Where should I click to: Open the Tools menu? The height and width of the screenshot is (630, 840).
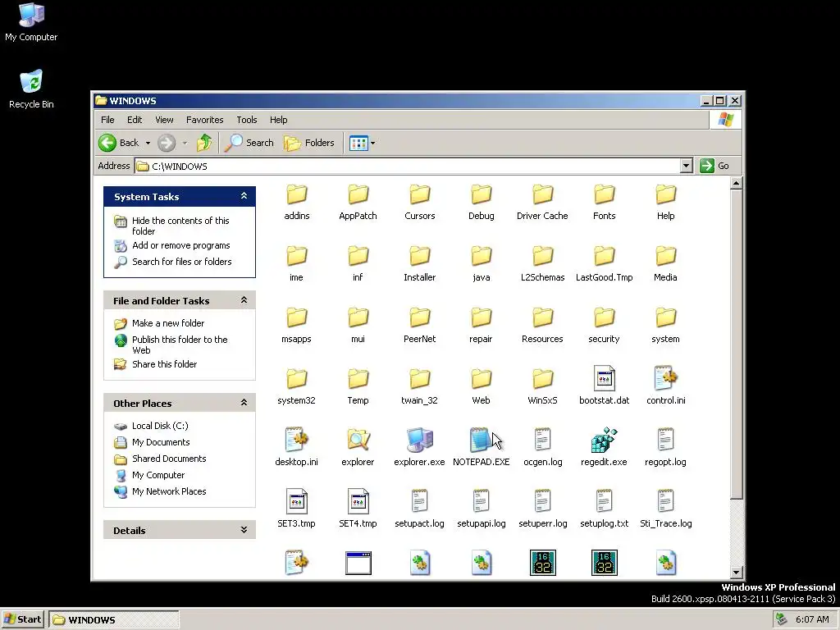click(246, 120)
